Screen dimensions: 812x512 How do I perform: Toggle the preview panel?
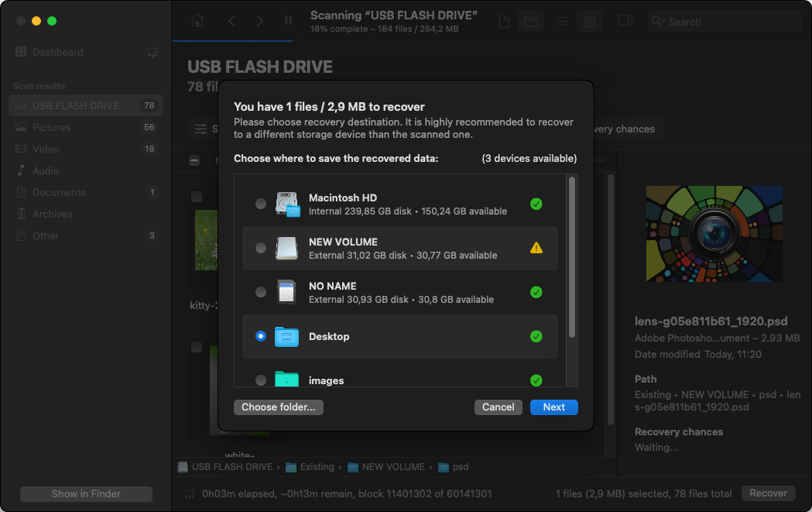tap(625, 21)
